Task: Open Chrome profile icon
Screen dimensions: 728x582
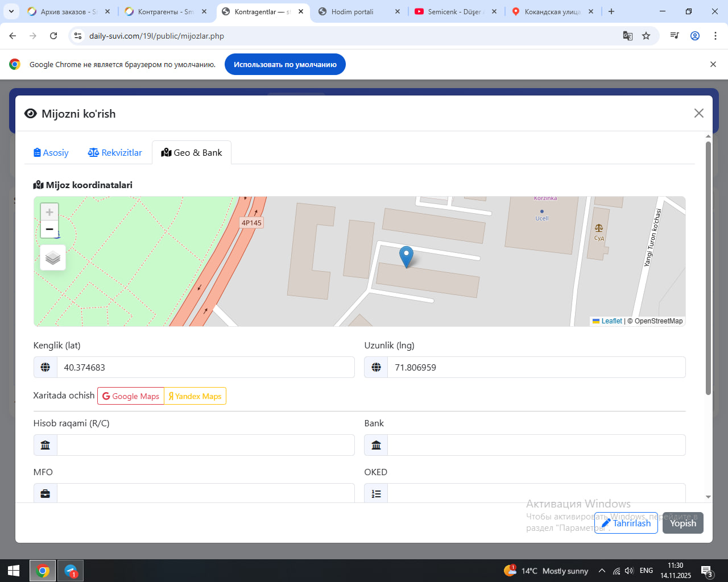Action: [x=695, y=36]
